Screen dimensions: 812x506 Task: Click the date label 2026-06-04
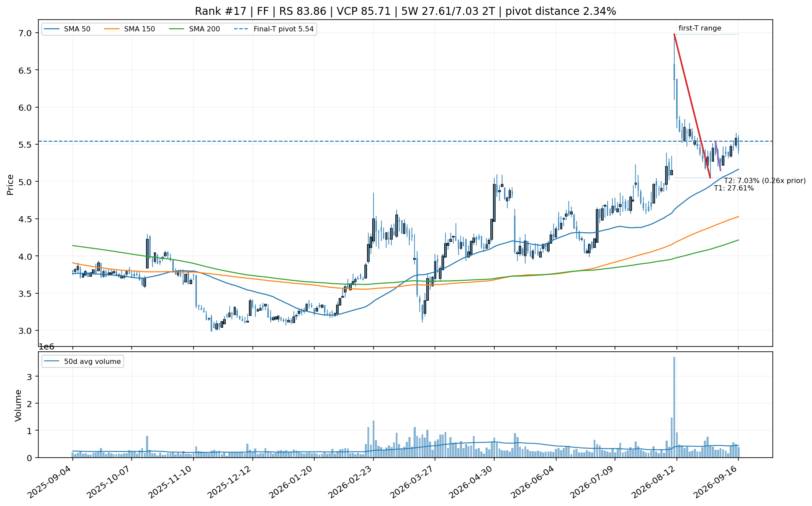coord(533,482)
